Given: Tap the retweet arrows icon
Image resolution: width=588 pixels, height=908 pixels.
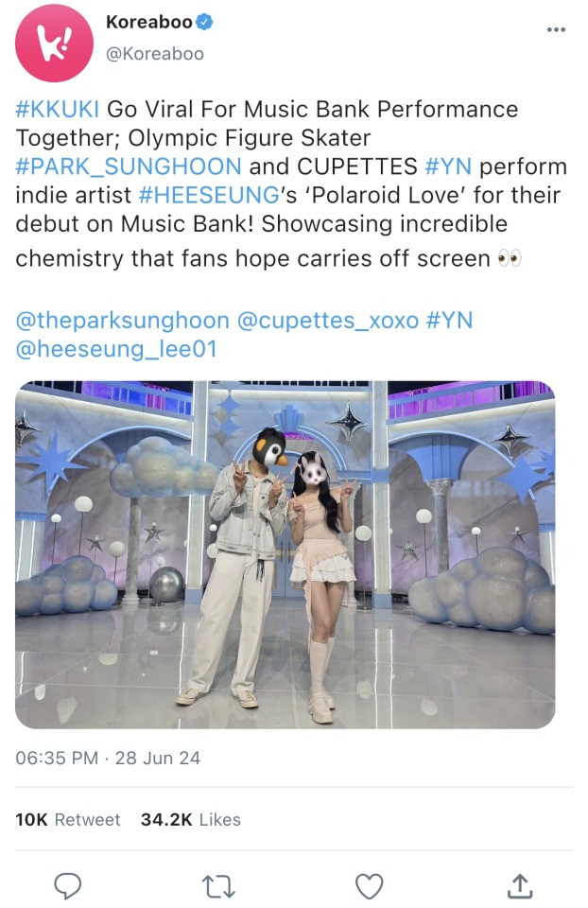Looking at the screenshot, I should pyautogui.click(x=218, y=886).
